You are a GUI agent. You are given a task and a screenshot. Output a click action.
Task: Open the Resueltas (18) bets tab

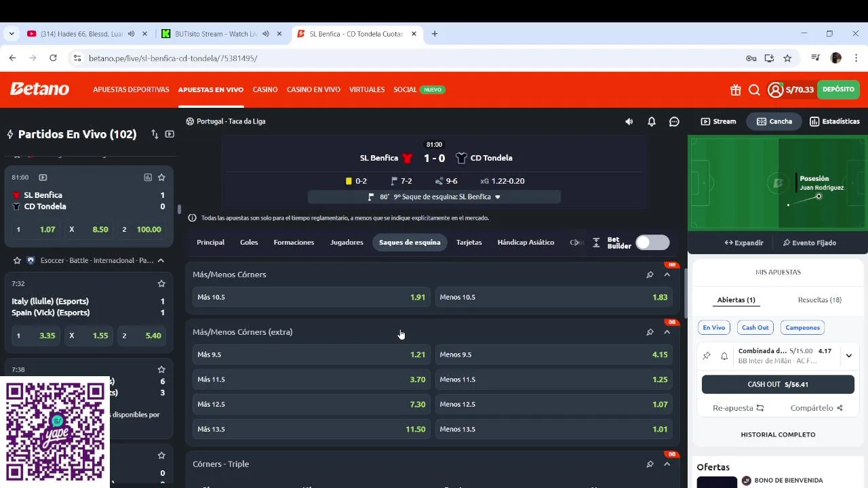tap(819, 300)
